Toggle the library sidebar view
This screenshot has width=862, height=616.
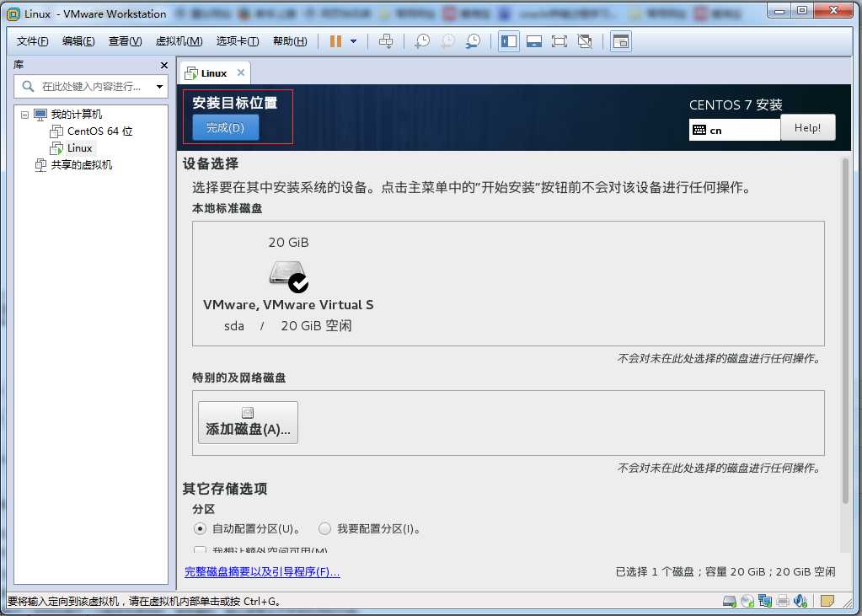509,41
